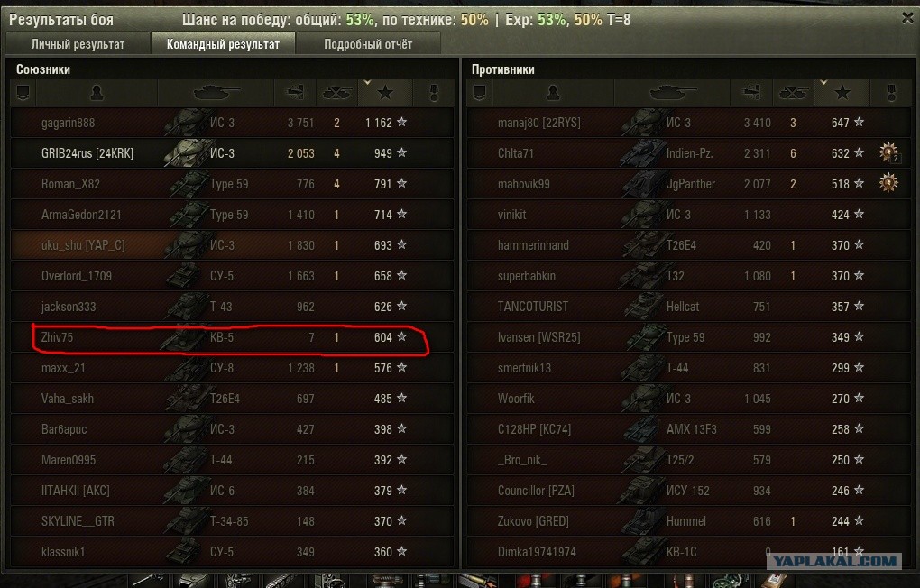Close the battle results window

point(907,18)
